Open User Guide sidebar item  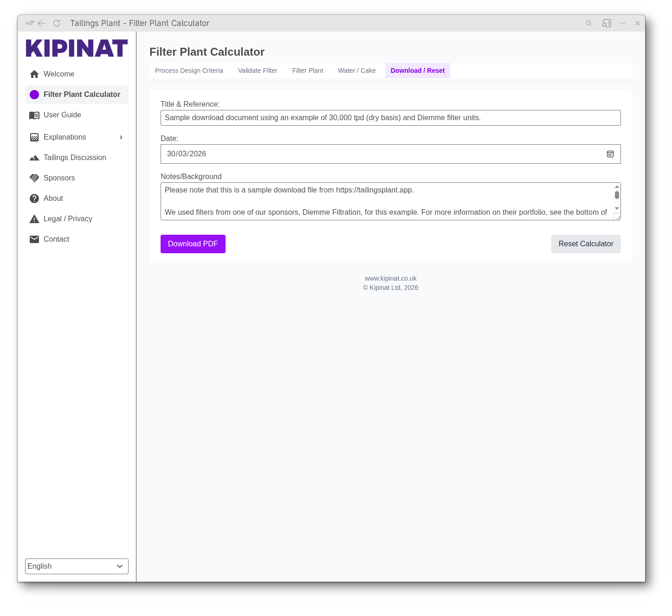(77, 115)
